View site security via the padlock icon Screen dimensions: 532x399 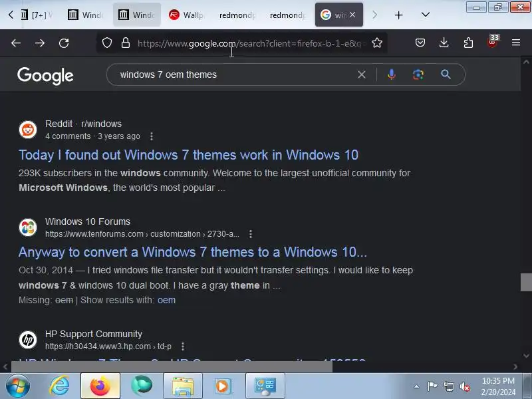point(126,43)
